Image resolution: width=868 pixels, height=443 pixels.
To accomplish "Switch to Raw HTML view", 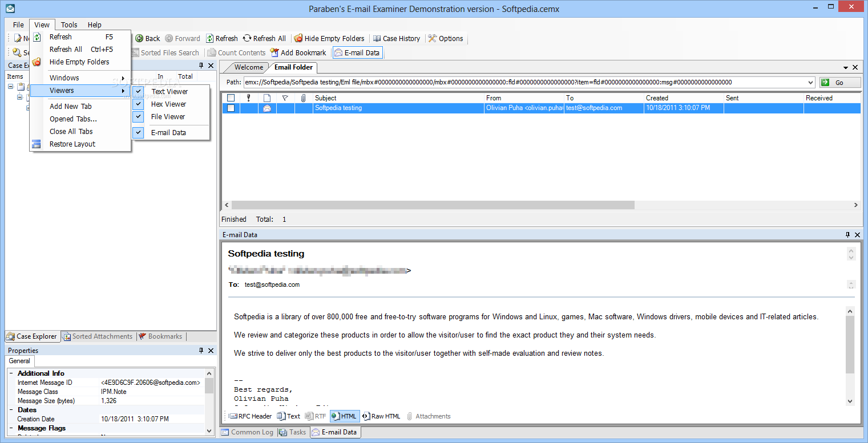I will point(381,416).
